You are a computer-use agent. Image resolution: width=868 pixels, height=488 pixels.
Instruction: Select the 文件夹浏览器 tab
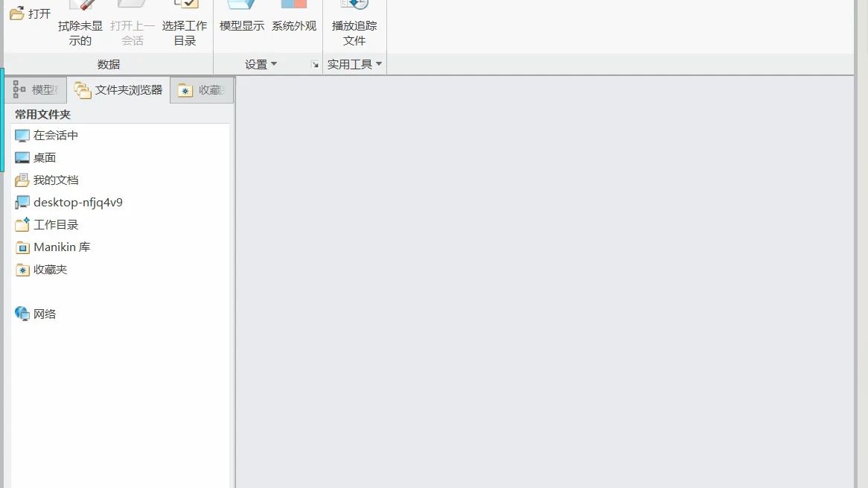[x=119, y=90]
